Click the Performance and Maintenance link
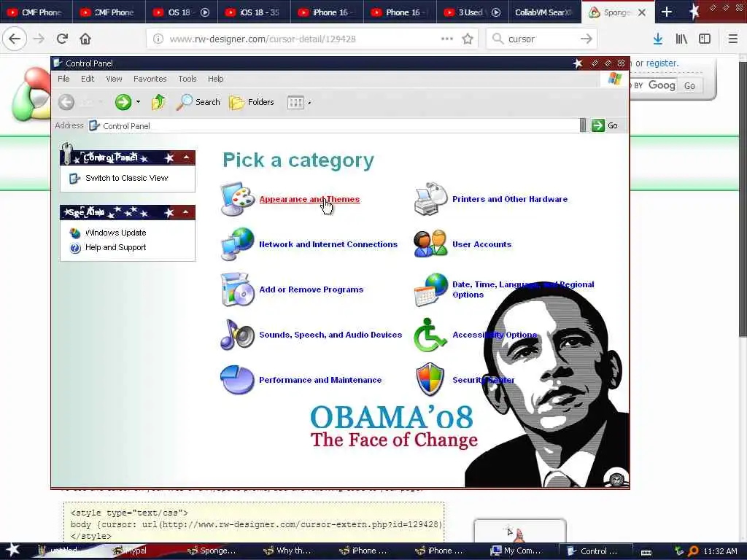 [320, 380]
